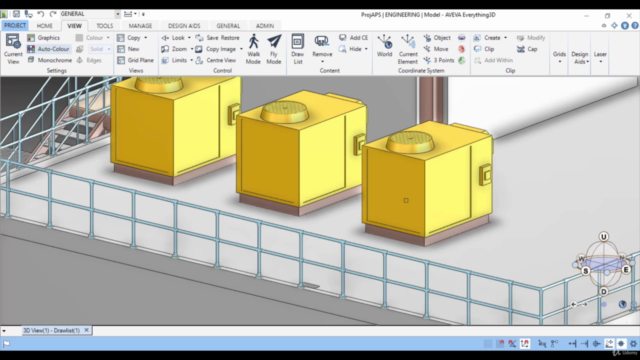Toggle Monochrome display
Viewport: 640px width, 360px height.
pyautogui.click(x=49, y=60)
